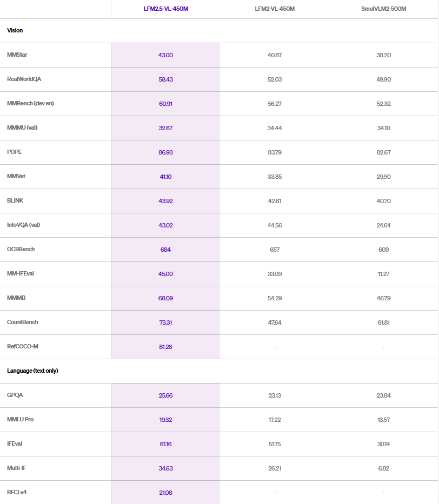Click the LFM2.5-VL-450M column header
The width and height of the screenshot is (439, 504).
point(165,9)
